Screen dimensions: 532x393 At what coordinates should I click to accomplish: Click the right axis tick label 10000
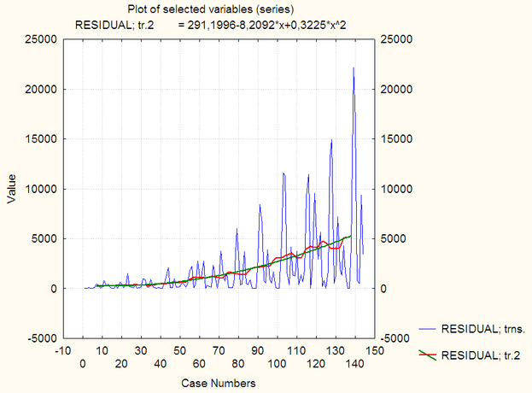coord(396,189)
